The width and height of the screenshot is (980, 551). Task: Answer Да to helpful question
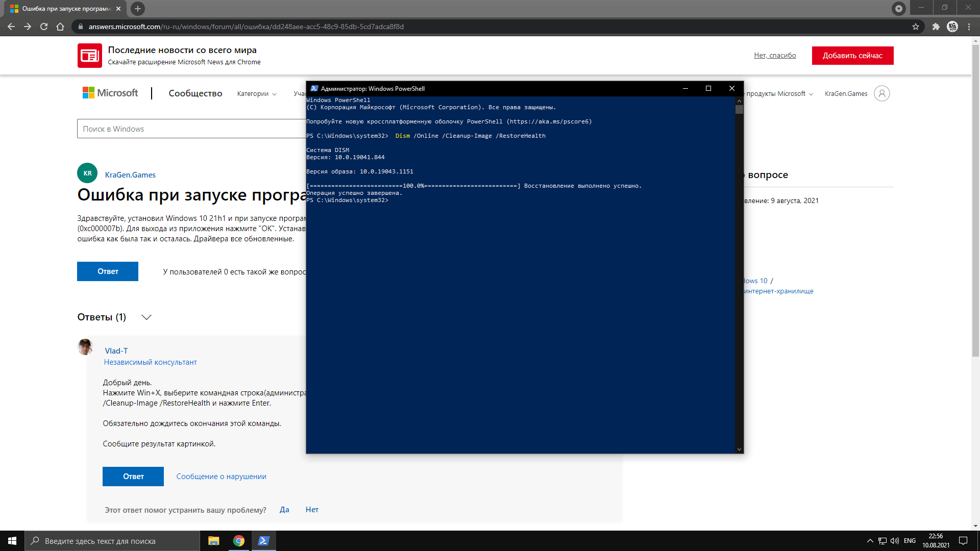tap(284, 510)
